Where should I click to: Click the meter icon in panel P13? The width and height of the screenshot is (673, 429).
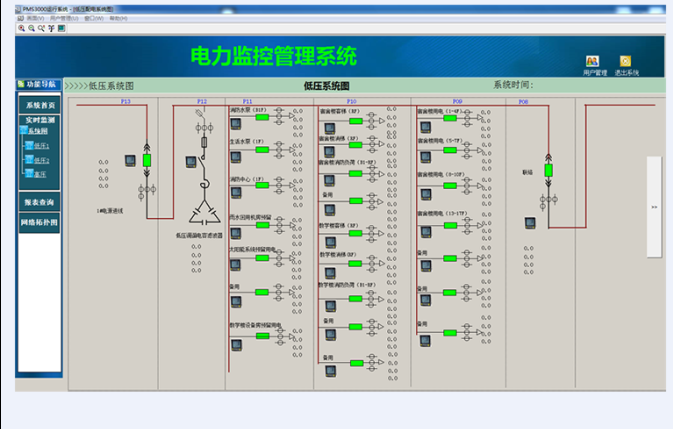tap(129, 160)
